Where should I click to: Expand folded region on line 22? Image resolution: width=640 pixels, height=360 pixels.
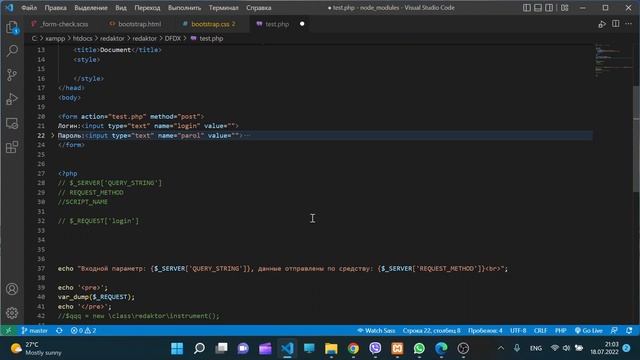pyautogui.click(x=52, y=136)
